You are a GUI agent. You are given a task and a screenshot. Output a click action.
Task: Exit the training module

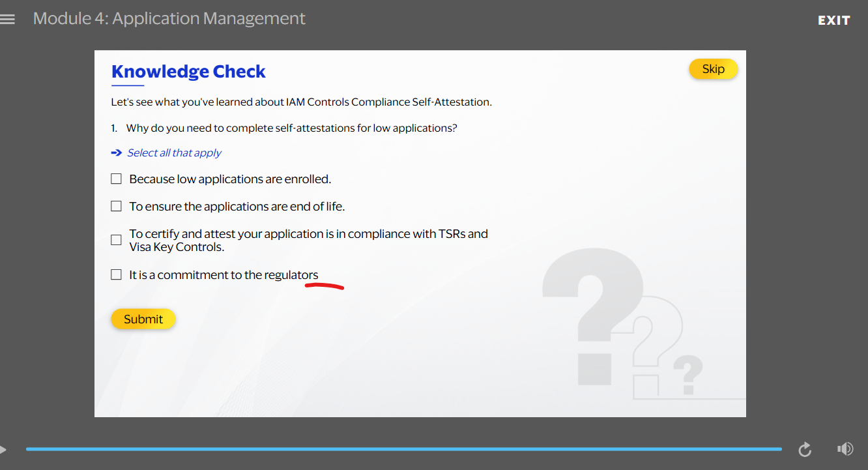[833, 20]
